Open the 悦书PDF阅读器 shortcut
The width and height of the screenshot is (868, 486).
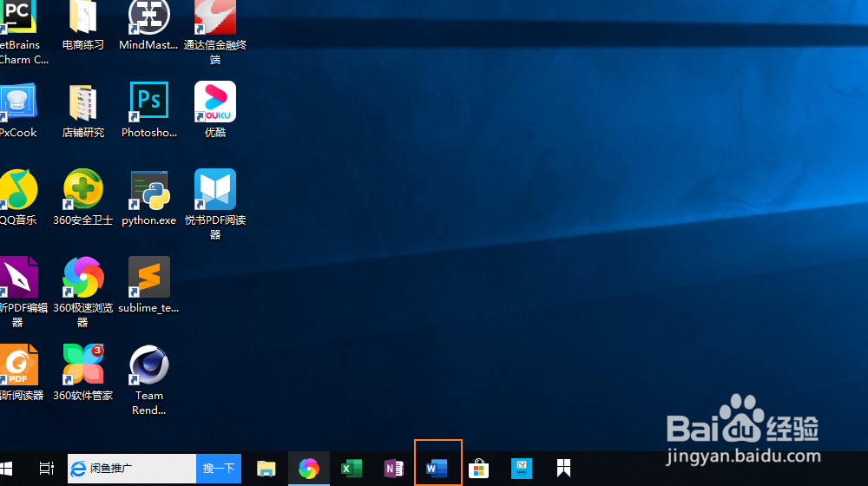pyautogui.click(x=214, y=189)
